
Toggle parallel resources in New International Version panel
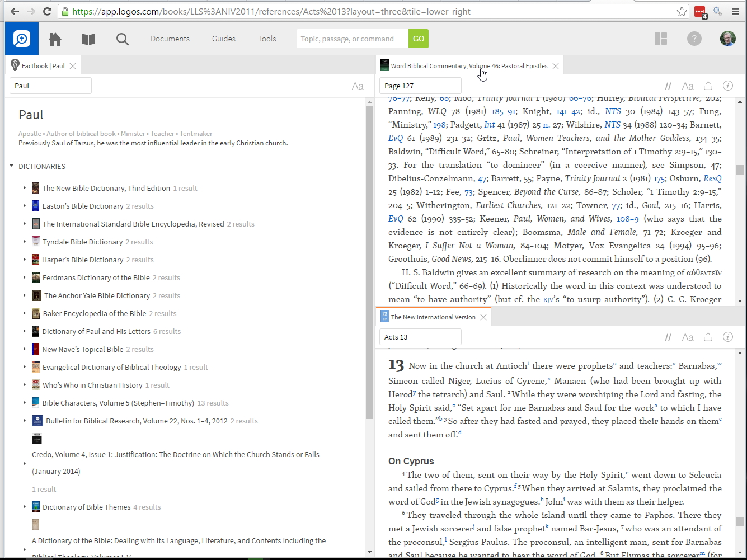point(668,337)
